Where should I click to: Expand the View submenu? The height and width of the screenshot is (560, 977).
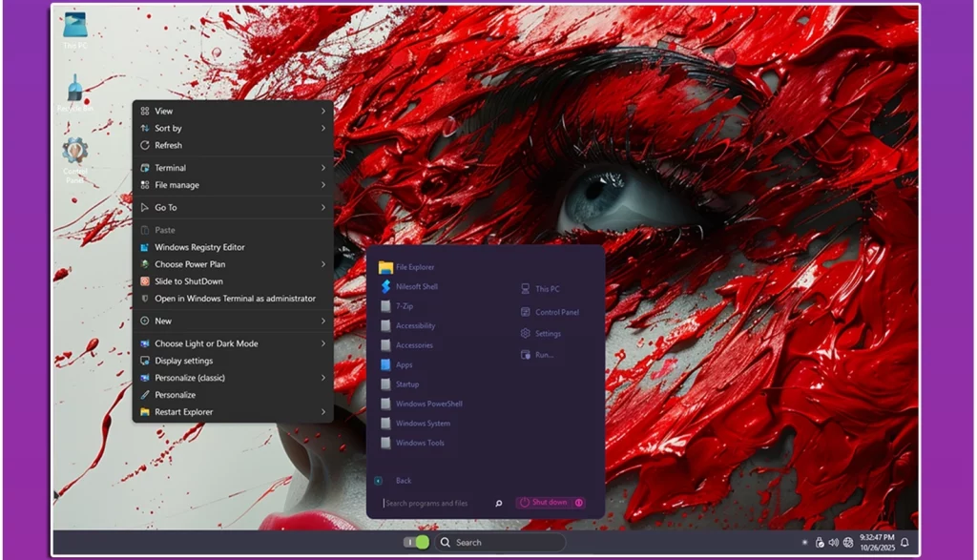[163, 111]
